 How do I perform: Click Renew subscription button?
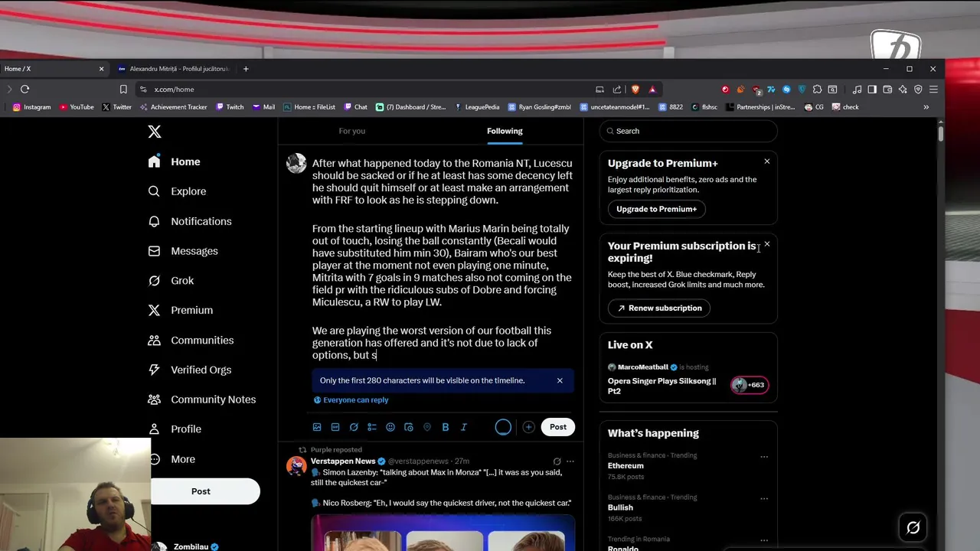(659, 308)
